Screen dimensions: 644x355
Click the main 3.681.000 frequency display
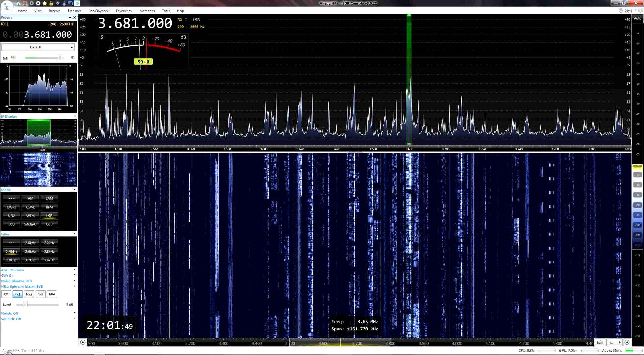point(135,24)
